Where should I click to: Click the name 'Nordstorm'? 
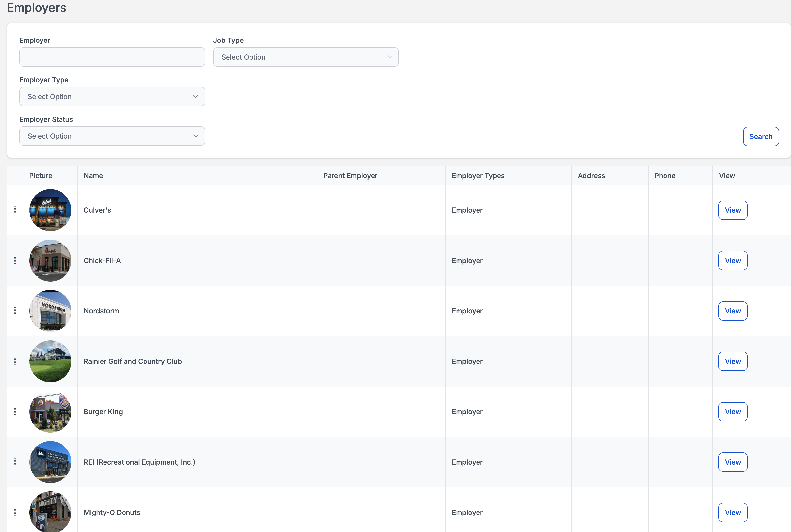tap(101, 311)
